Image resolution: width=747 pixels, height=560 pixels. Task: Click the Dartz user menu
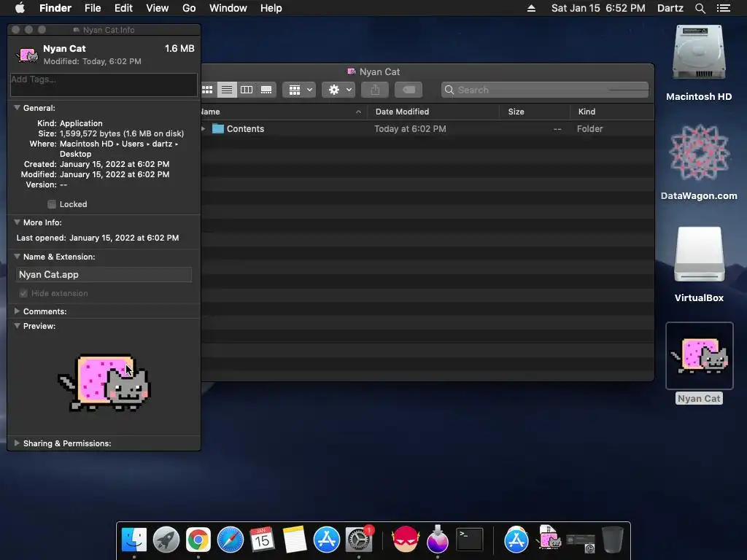pyautogui.click(x=670, y=8)
